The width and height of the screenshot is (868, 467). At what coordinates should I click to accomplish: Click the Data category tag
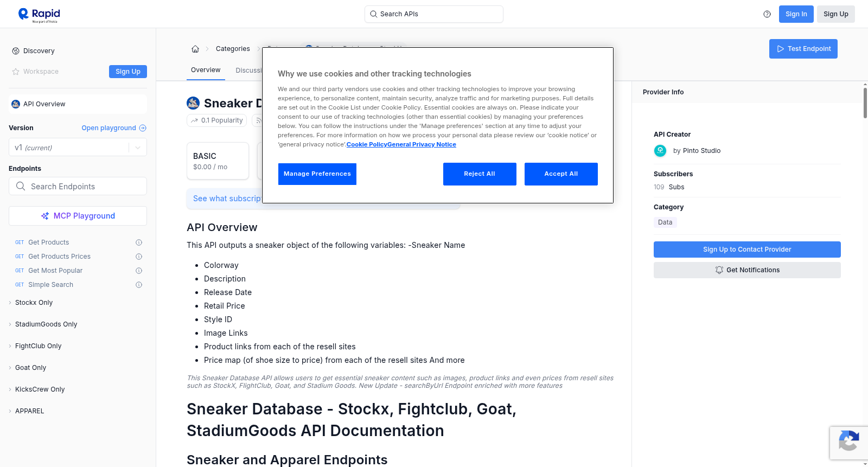[x=665, y=222]
